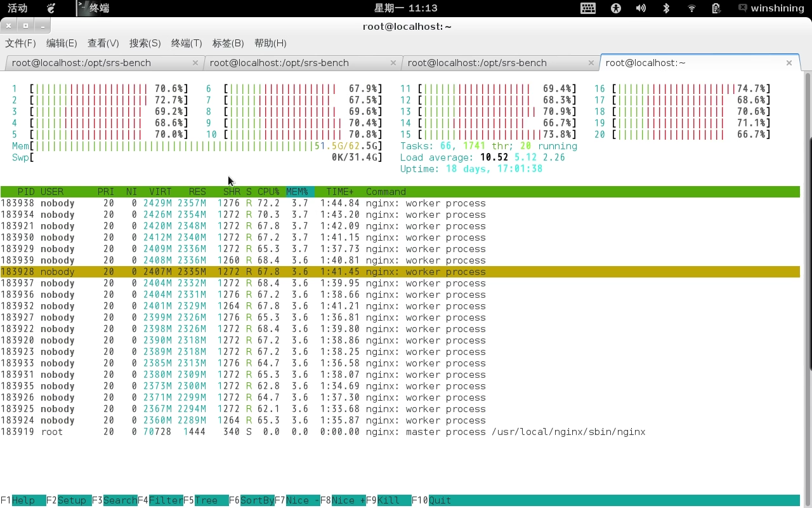
Task: Click the Bluetooth icon in the top bar
Action: click(x=667, y=8)
